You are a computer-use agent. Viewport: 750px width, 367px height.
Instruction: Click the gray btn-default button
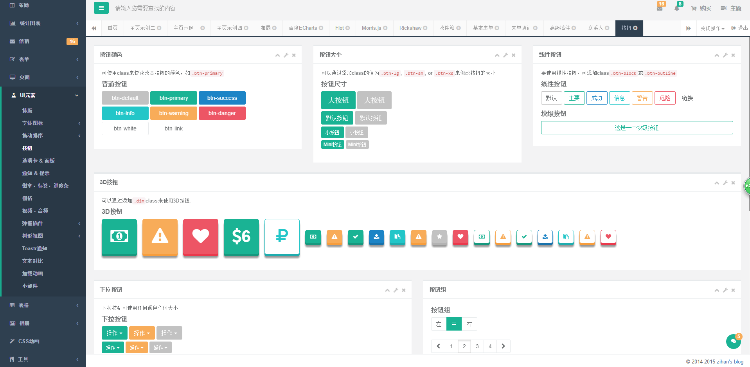pos(124,98)
